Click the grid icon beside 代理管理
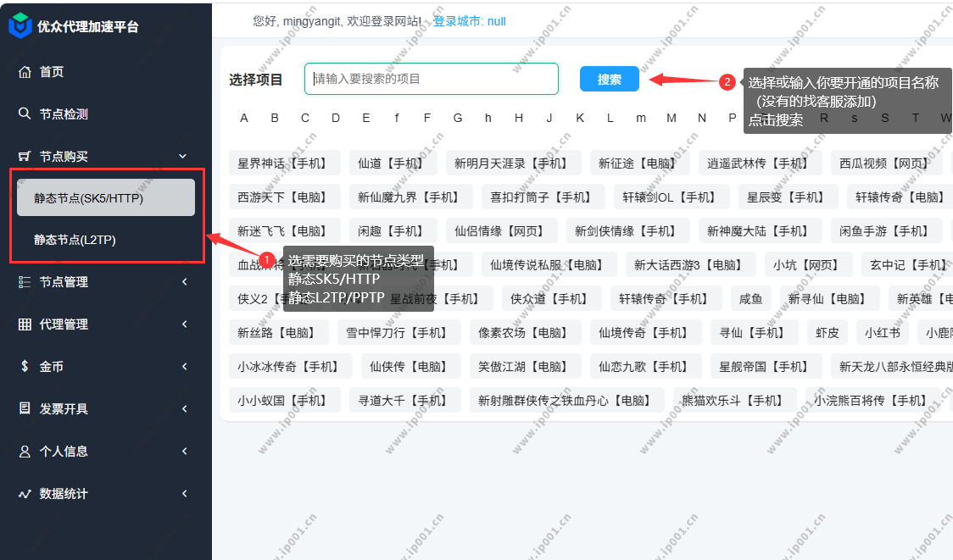This screenshot has width=953, height=560. point(25,324)
